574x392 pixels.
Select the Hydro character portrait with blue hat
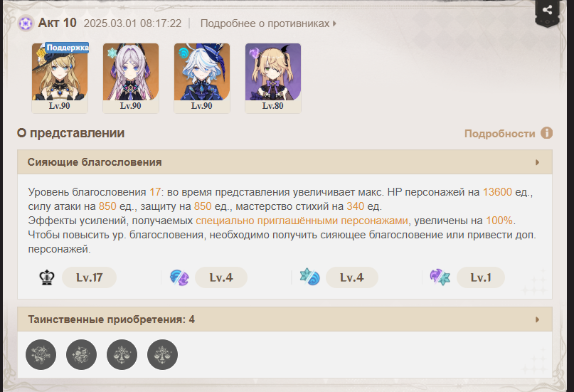[x=202, y=78]
